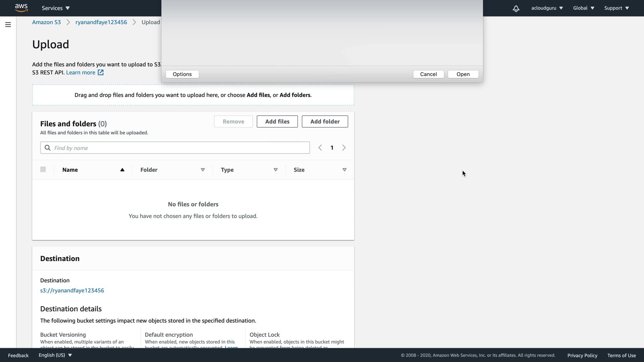Expand the Folder column filter arrow
The height and width of the screenshot is (362, 644).
203,170
